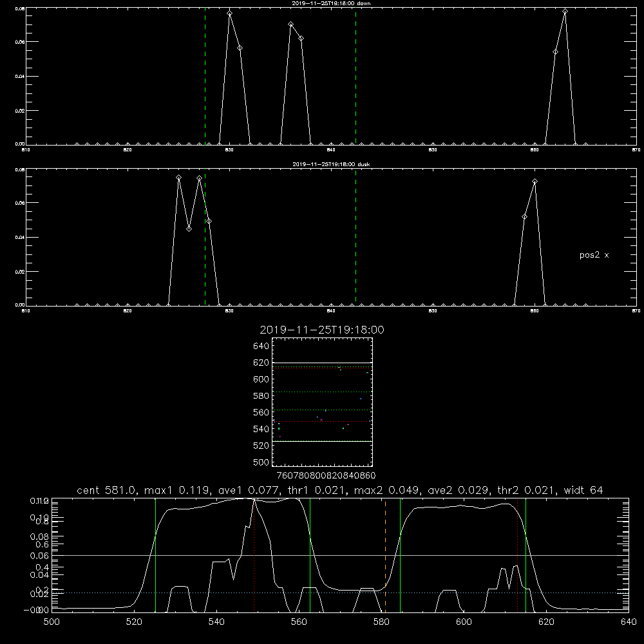Click the first diamond peak at 825 in dusk plot
The width and height of the screenshot is (644, 644).
[x=178, y=178]
